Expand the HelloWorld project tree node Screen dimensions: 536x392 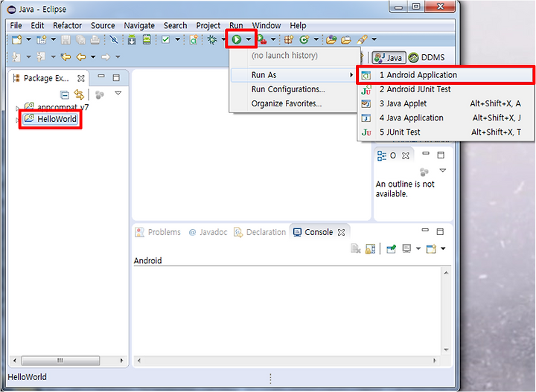pyautogui.click(x=17, y=120)
